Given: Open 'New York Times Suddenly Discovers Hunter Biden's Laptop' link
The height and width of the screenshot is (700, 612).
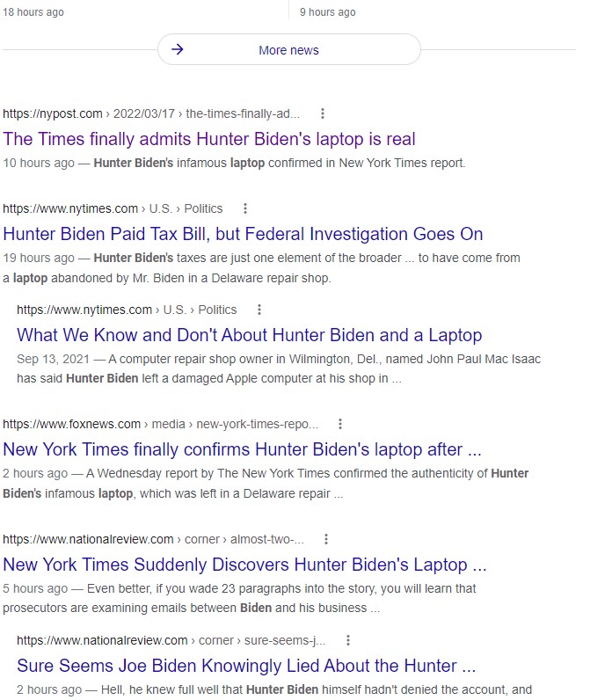Looking at the screenshot, I should click(x=244, y=565).
